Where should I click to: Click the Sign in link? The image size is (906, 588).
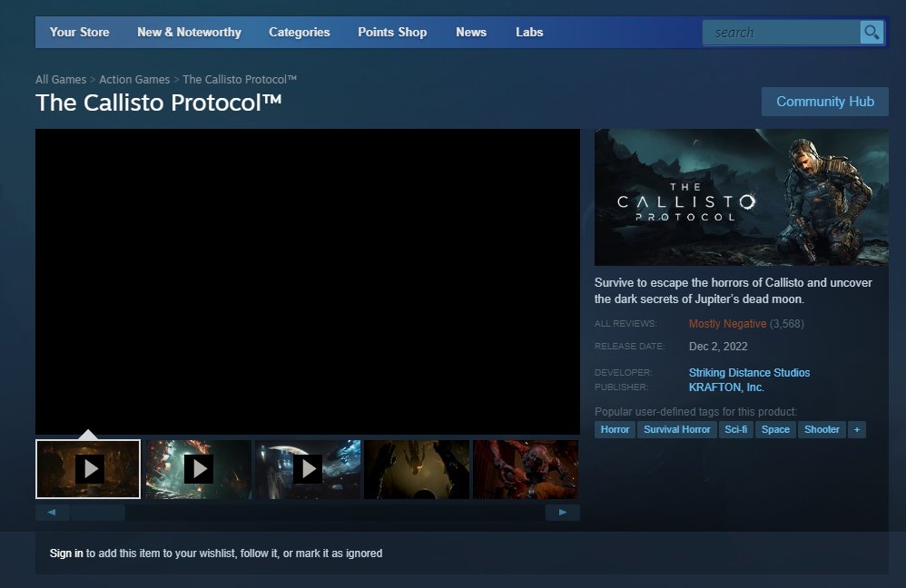(66, 554)
